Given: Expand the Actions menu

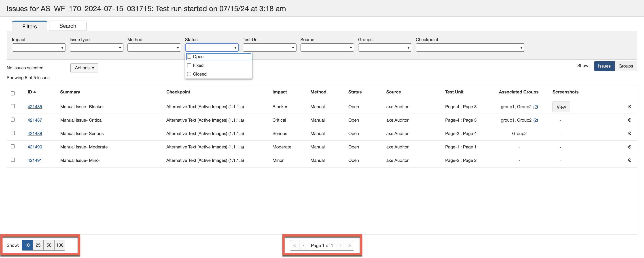Looking at the screenshot, I should [84, 68].
